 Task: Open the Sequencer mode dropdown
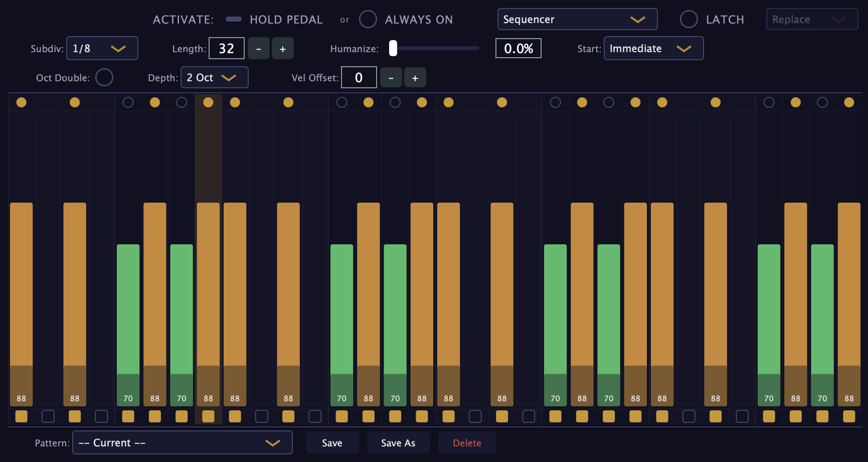[x=577, y=20]
